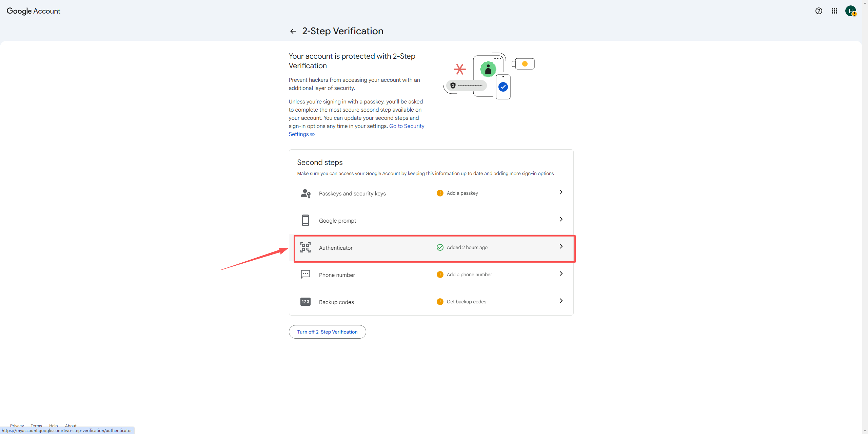The height and width of the screenshot is (434, 868).
Task: Click the Passkeys and security keys icon
Action: (x=305, y=193)
